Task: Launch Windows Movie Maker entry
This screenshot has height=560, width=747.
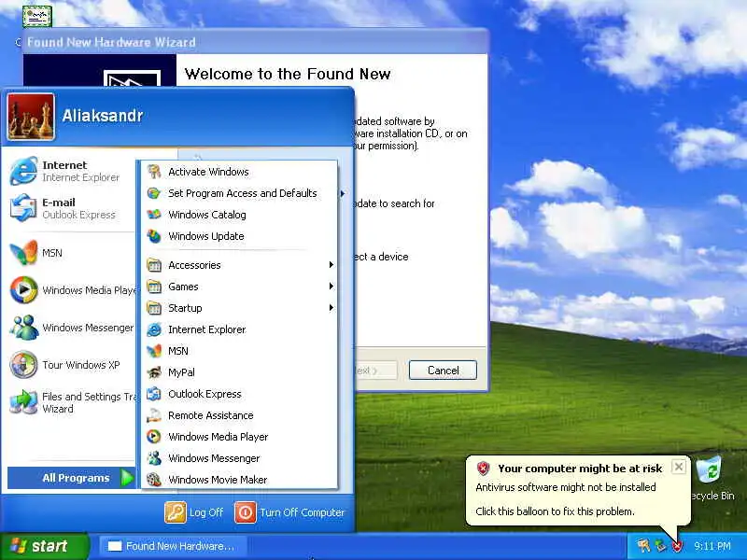Action: point(239,480)
